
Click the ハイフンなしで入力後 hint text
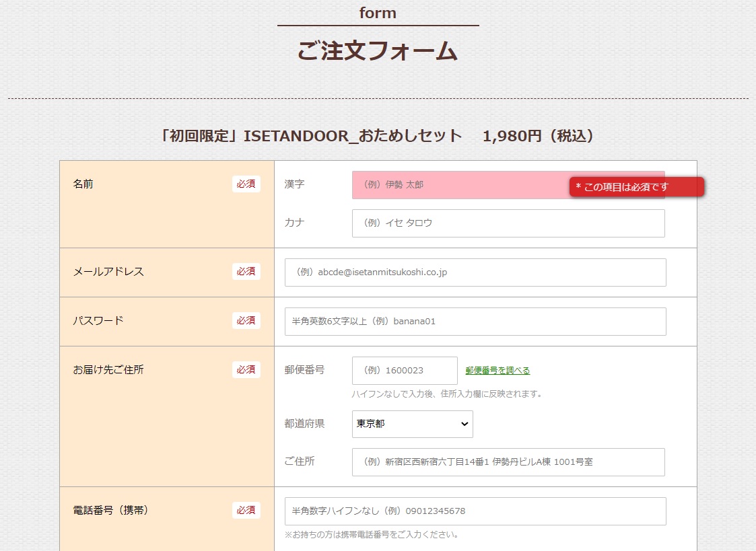pos(447,394)
